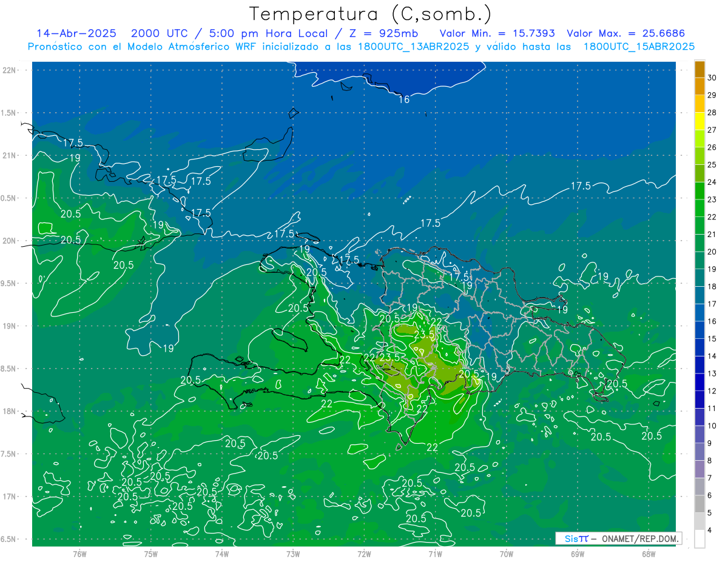The image size is (728, 562).
Task: Click the colorbar scale number "11"
Action: tap(712, 408)
